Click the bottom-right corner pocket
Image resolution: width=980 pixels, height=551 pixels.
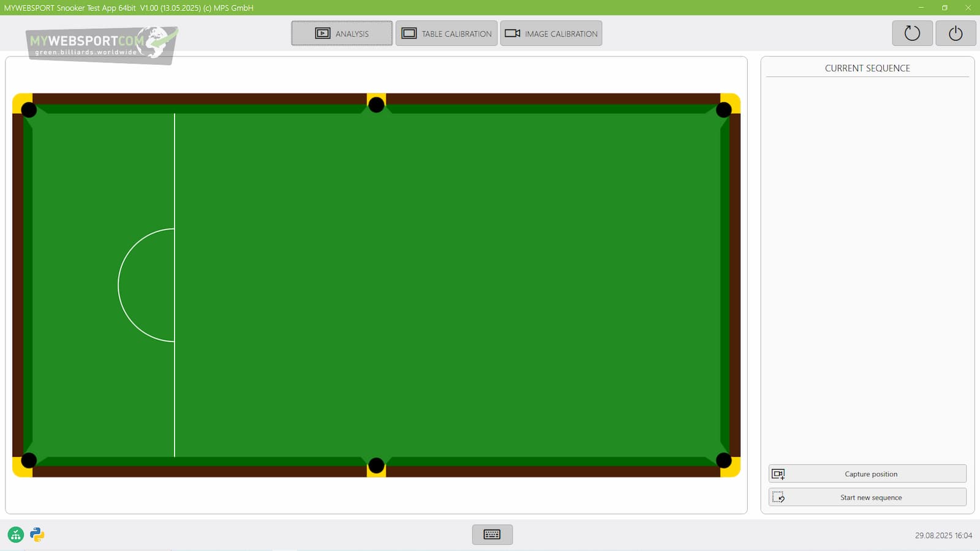point(723,460)
